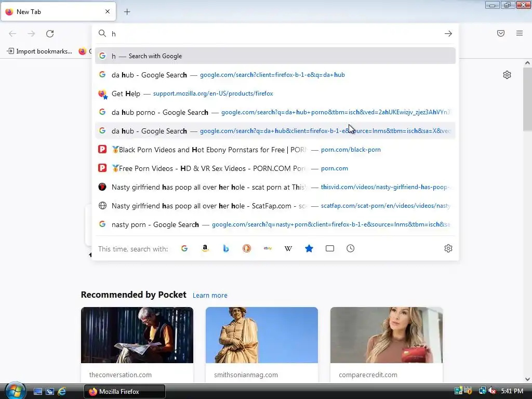Search this time with Amazon icon

205,248
